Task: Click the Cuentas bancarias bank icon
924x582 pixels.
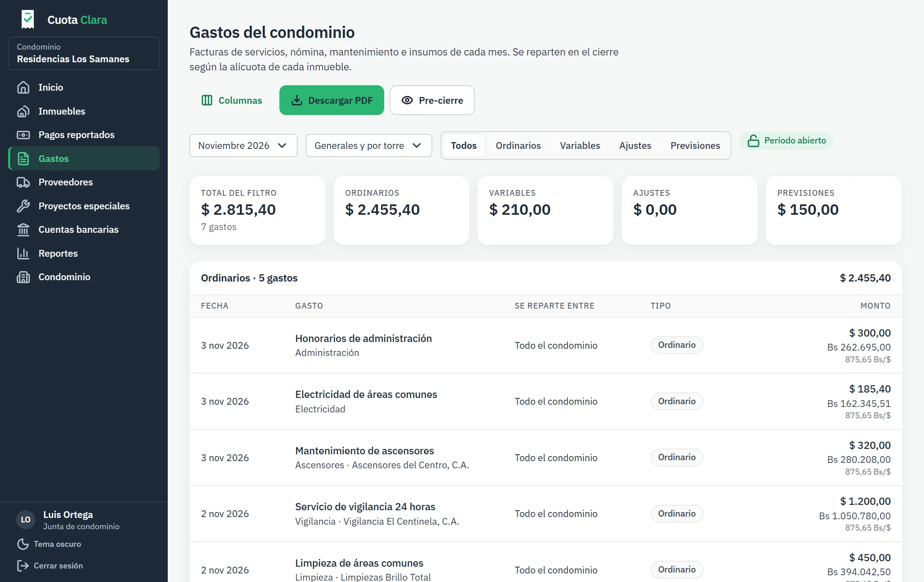Action: click(x=23, y=230)
